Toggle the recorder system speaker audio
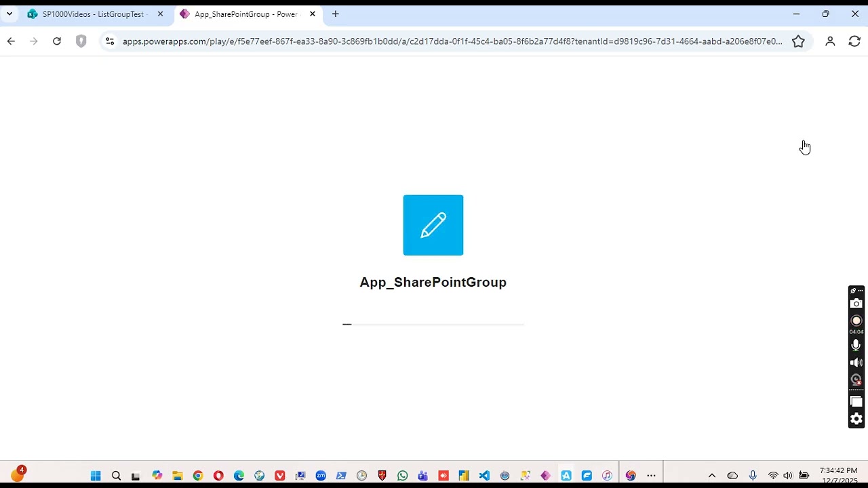 click(x=856, y=363)
